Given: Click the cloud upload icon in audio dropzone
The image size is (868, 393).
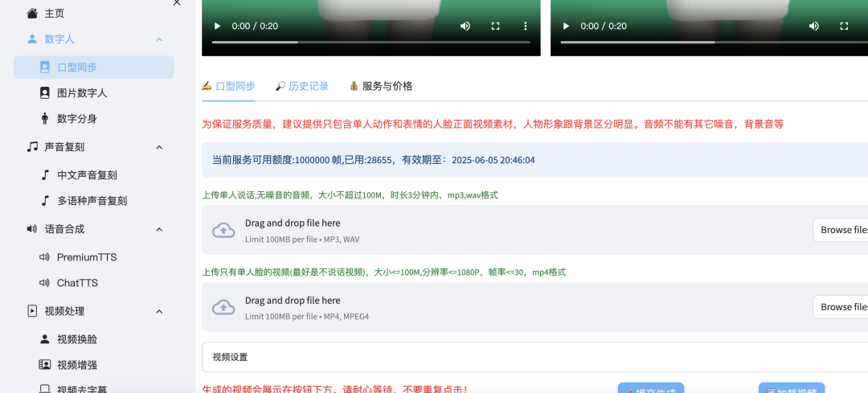Looking at the screenshot, I should coord(223,230).
